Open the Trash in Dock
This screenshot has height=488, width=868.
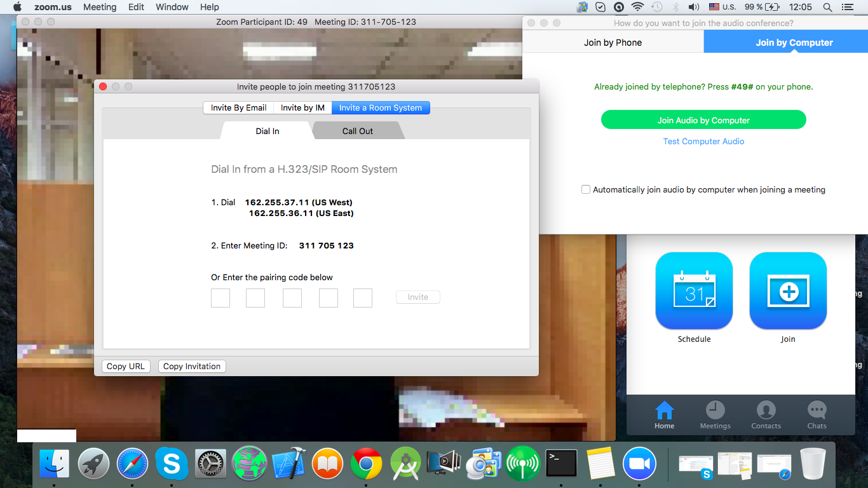pyautogui.click(x=813, y=464)
